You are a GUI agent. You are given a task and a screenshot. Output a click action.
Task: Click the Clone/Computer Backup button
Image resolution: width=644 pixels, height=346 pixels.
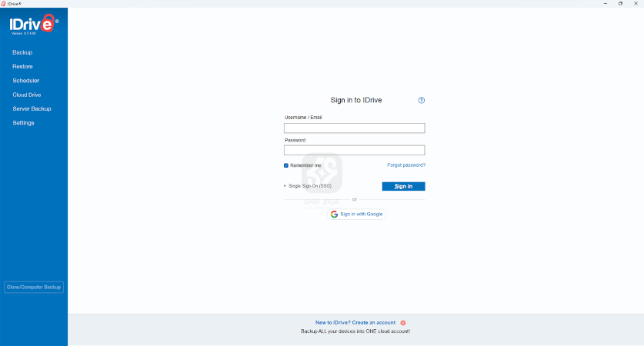(34, 288)
